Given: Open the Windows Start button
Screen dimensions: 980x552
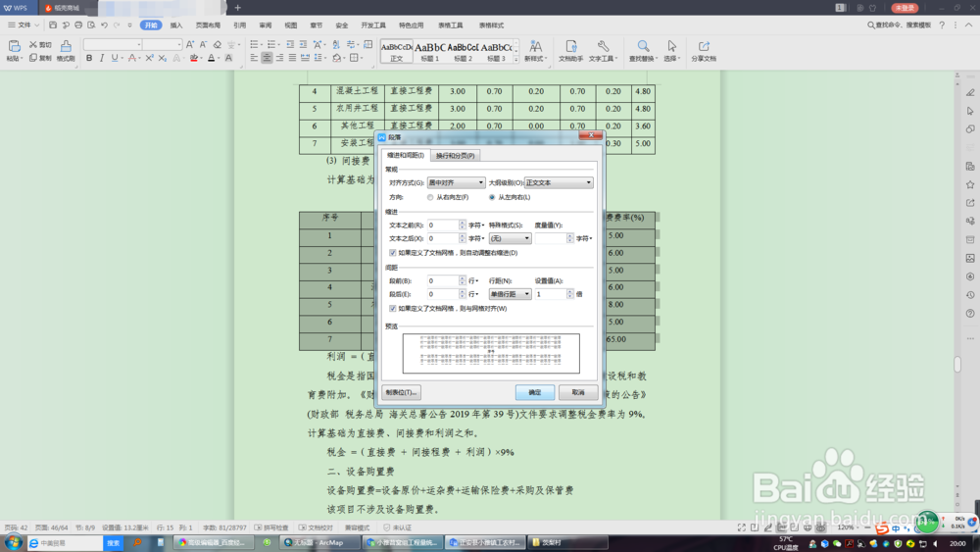Looking at the screenshot, I should pyautogui.click(x=13, y=542).
